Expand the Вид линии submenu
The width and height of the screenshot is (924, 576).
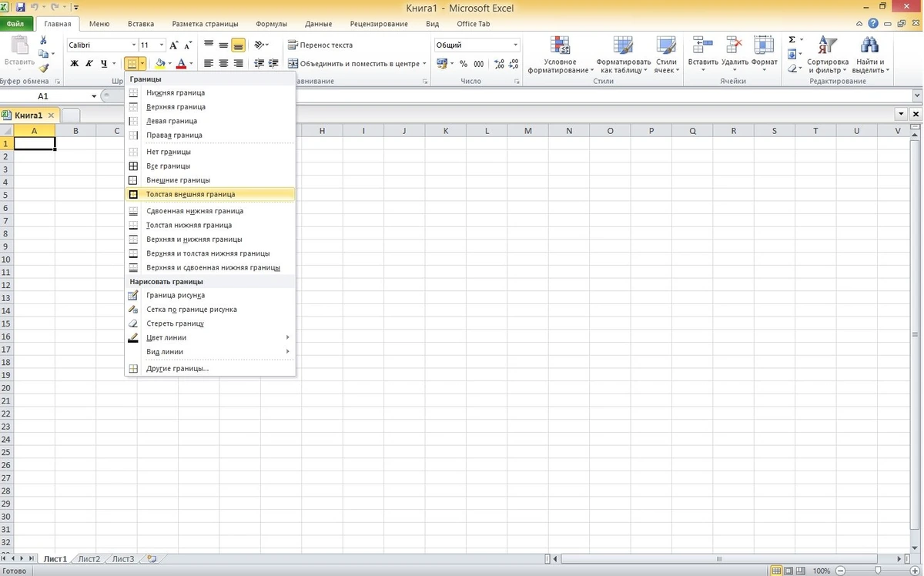[209, 351]
